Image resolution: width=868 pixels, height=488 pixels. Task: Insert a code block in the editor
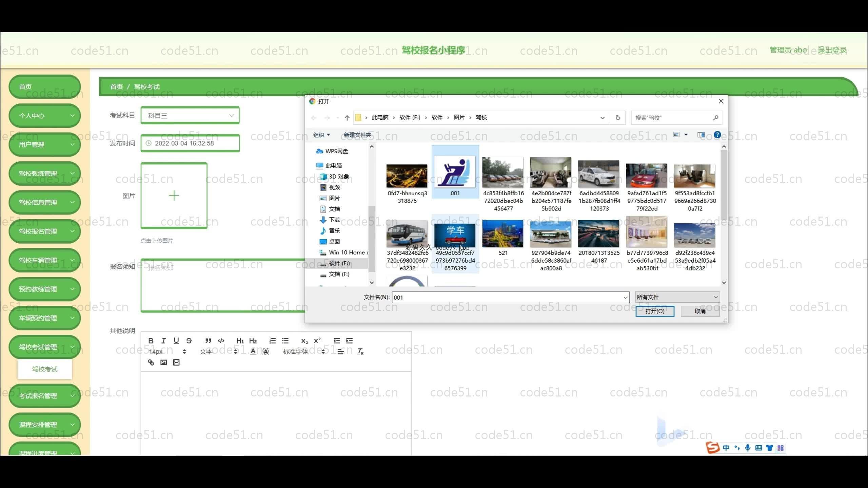point(221,341)
